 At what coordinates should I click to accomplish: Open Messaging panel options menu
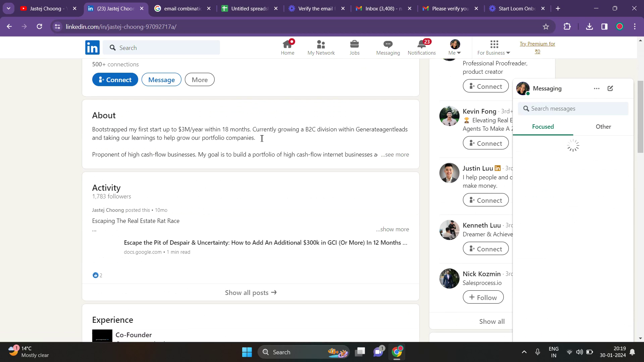596,88
